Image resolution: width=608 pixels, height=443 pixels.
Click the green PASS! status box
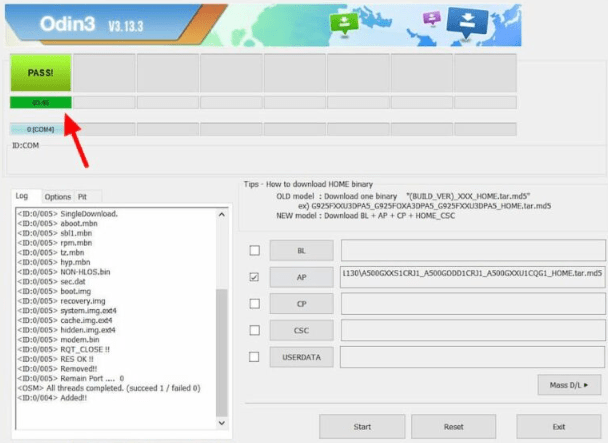(x=41, y=73)
